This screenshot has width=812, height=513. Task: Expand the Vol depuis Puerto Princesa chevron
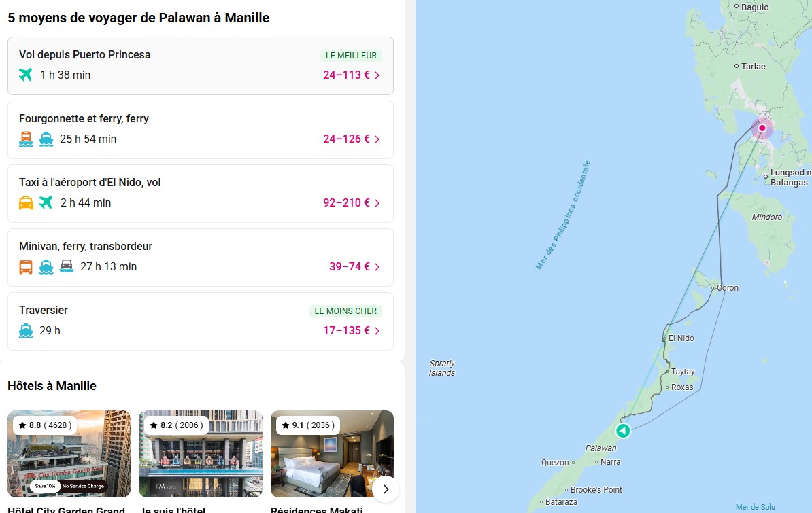pyautogui.click(x=377, y=75)
